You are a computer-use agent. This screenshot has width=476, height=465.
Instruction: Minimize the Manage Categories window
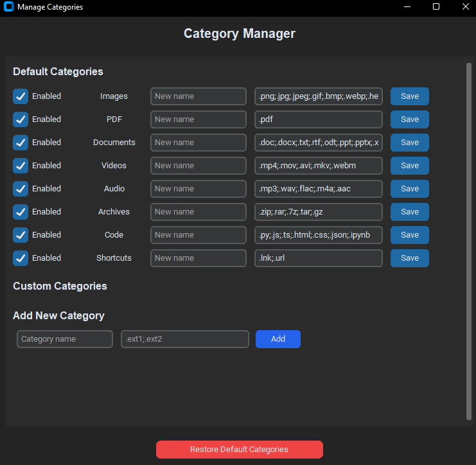pyautogui.click(x=407, y=6)
